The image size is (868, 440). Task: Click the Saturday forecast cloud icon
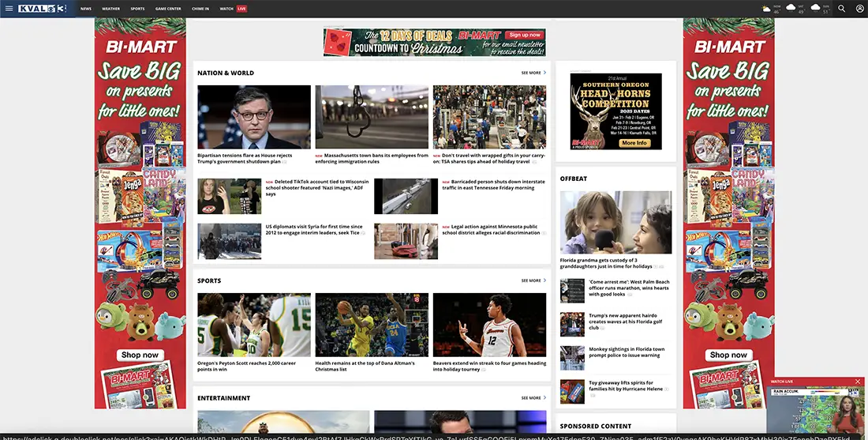point(791,7)
